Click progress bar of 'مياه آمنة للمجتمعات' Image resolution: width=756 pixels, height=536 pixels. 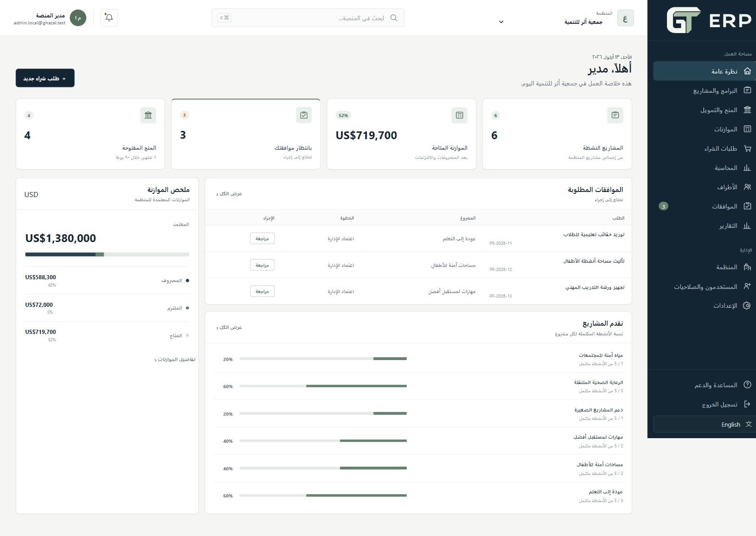point(323,359)
